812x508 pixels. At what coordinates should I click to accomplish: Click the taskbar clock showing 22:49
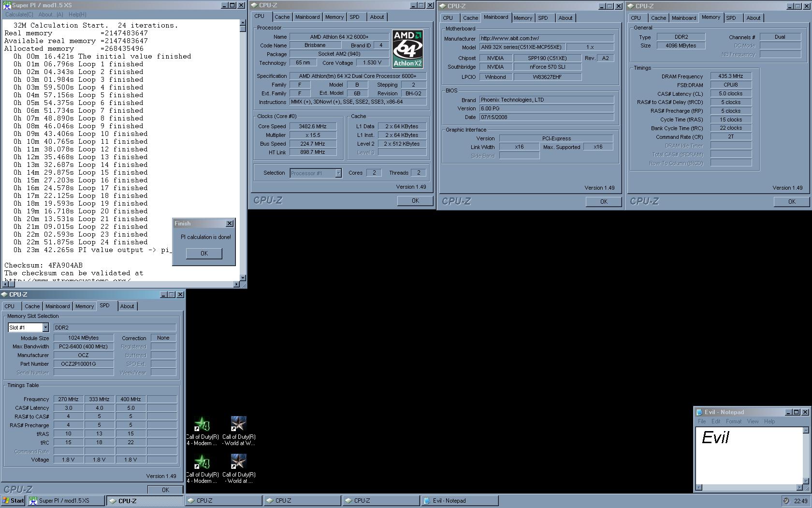tap(800, 501)
